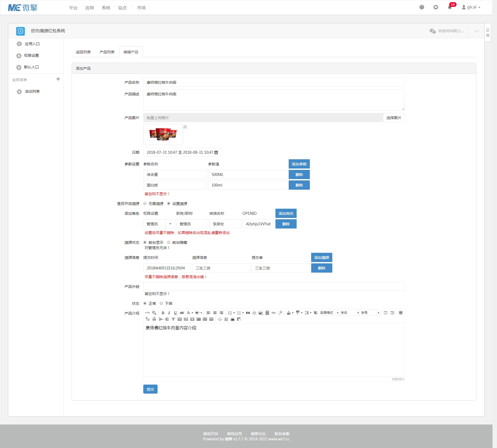Screen dimensions: 497x448
Task: Select 设置溯源 radio option
Action: 169,203
